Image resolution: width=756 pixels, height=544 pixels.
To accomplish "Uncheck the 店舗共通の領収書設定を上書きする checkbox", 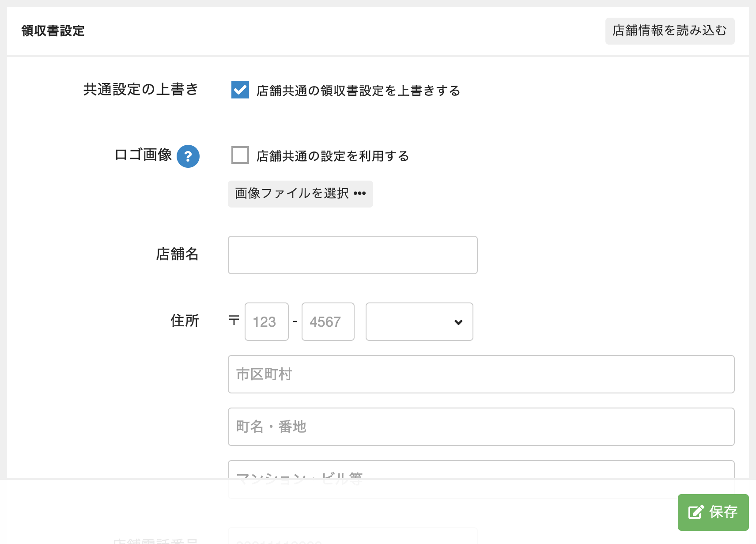I will point(240,90).
